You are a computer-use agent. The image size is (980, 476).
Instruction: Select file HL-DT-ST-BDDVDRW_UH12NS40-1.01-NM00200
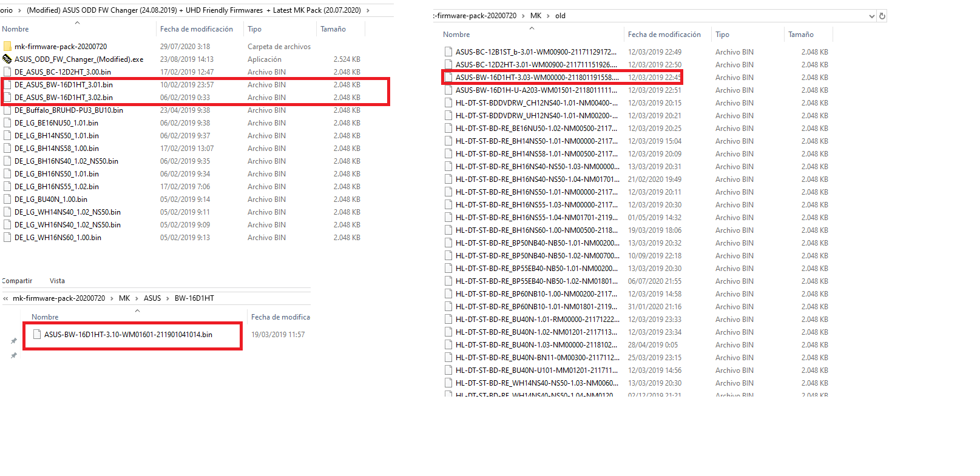(x=537, y=115)
